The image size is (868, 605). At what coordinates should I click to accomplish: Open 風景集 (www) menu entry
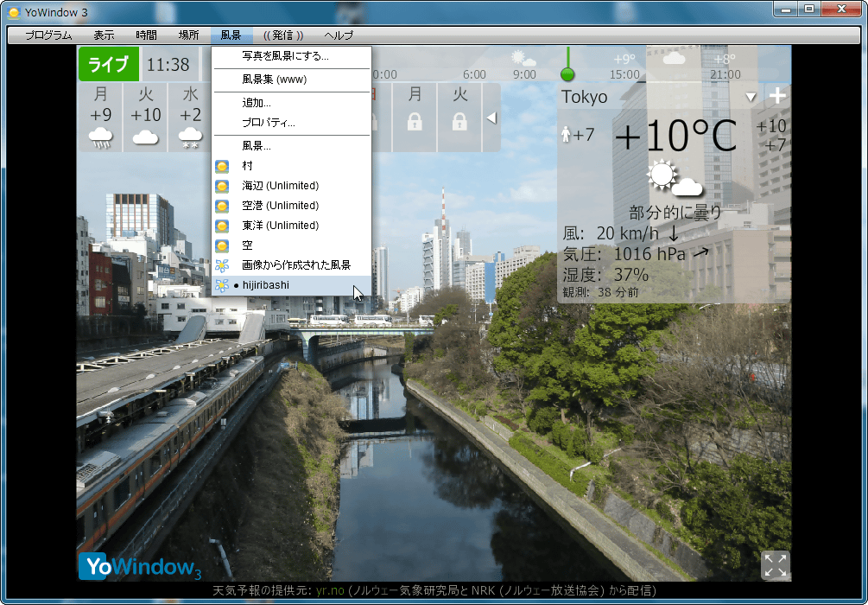291,80
